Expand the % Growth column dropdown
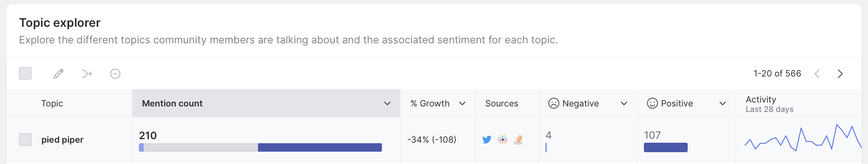The height and width of the screenshot is (164, 868). (462, 103)
